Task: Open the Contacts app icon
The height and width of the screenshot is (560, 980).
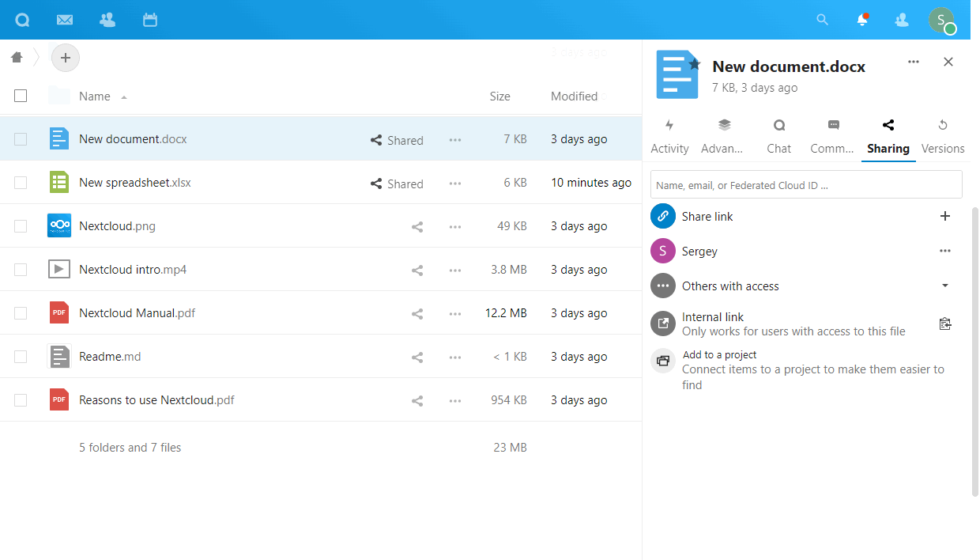Action: (x=107, y=20)
